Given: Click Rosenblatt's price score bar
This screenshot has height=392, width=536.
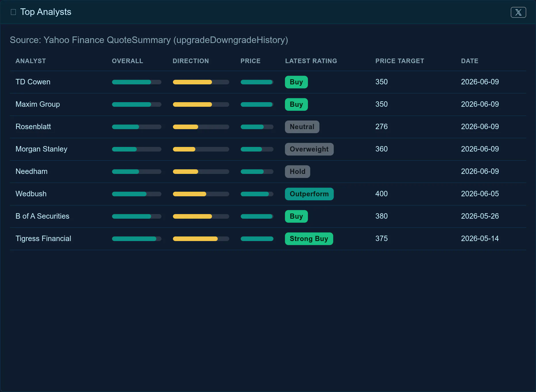Looking at the screenshot, I should 257,127.
